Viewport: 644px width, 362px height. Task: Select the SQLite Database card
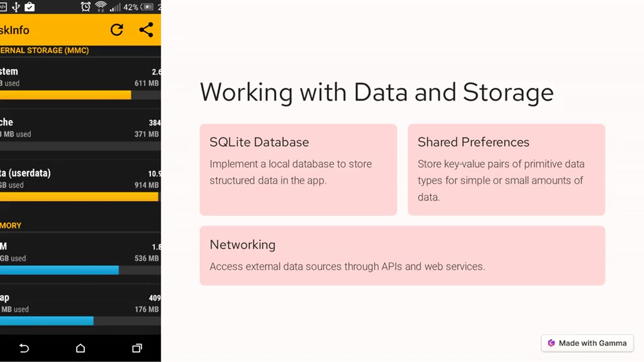tap(298, 170)
